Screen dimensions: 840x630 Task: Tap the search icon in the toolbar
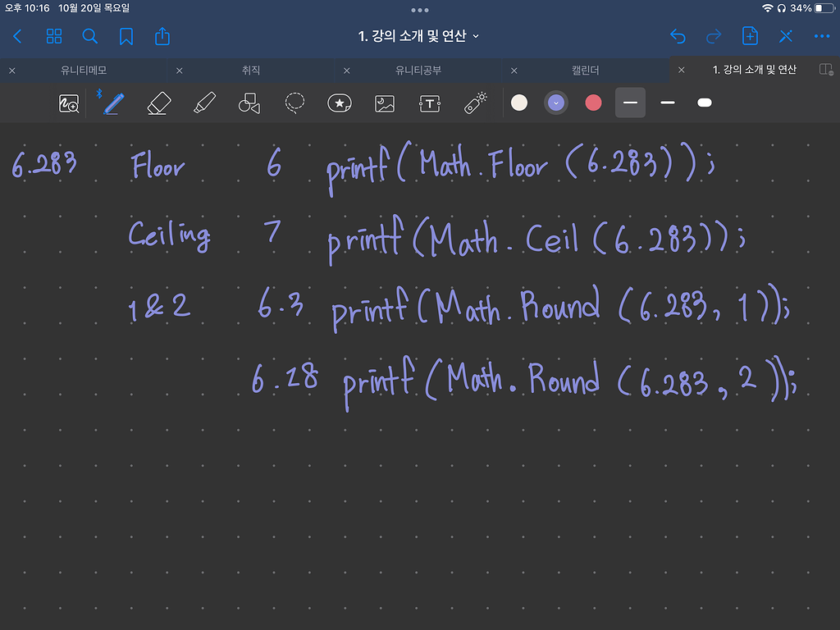(89, 36)
